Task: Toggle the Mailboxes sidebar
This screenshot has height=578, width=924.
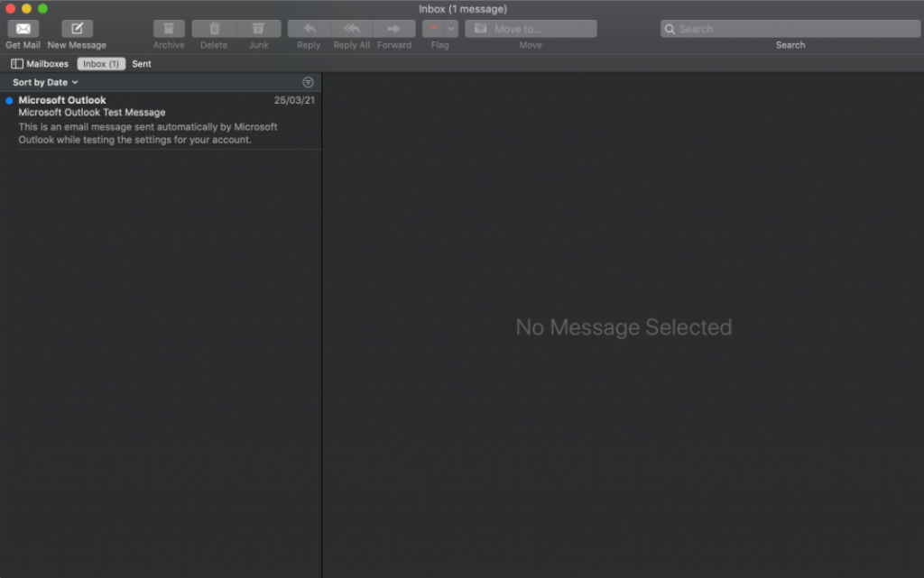Action: tap(40, 64)
